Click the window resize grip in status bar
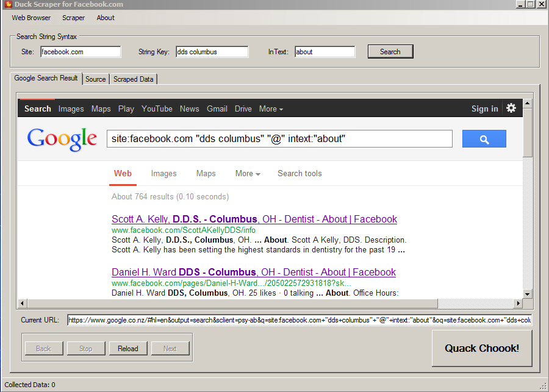549x392 pixels. [x=544, y=387]
